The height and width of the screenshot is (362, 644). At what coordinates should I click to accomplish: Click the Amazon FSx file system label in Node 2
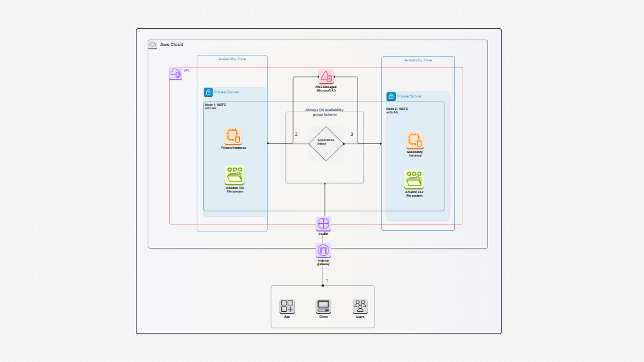(x=414, y=194)
